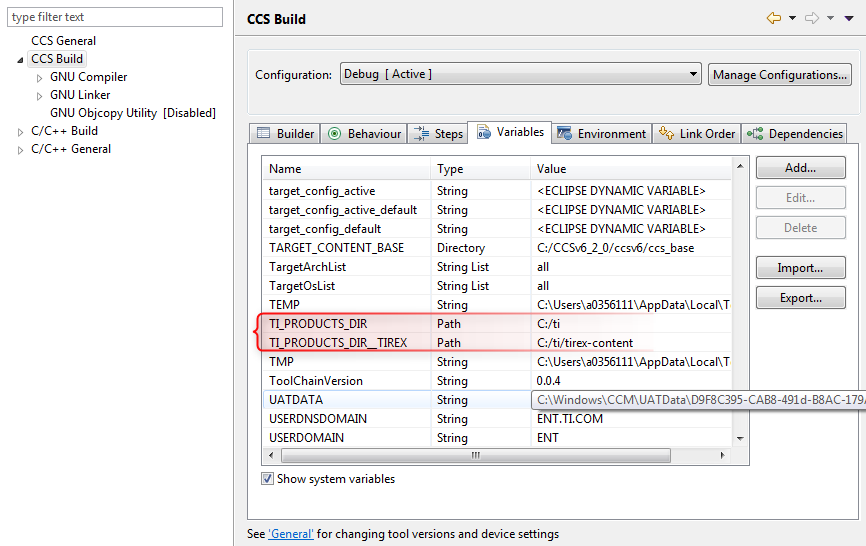This screenshot has width=866, height=546.
Task: Select the TARGET_CONTENT_BASE variable row
Action: coord(497,248)
